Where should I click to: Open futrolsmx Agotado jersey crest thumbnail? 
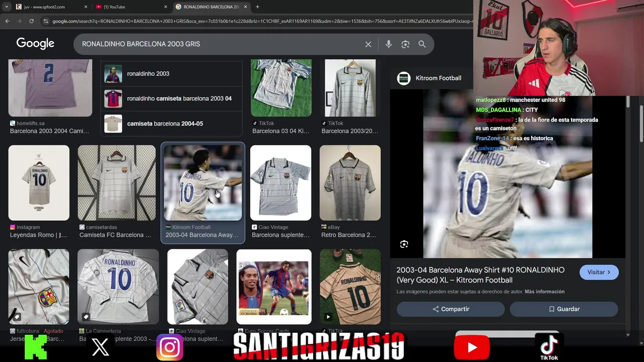(39, 287)
